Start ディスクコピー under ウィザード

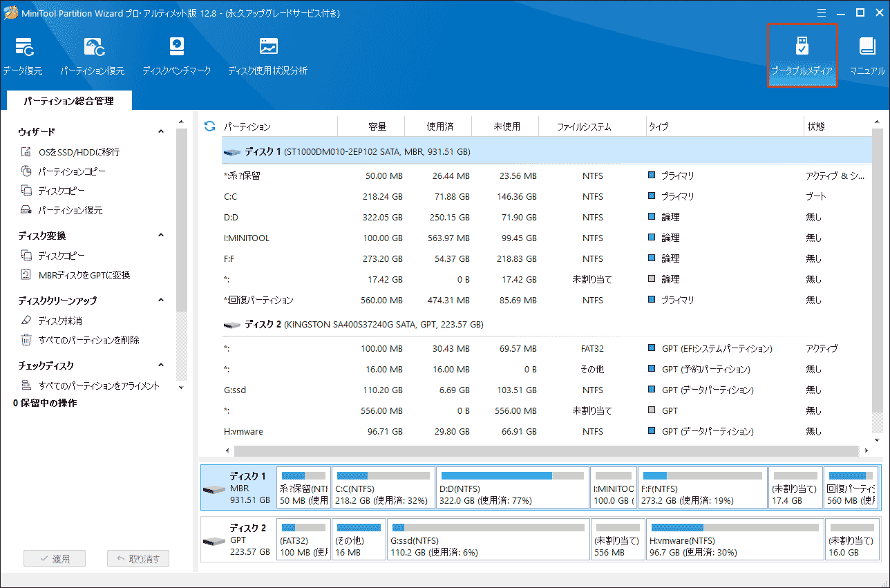tap(53, 191)
